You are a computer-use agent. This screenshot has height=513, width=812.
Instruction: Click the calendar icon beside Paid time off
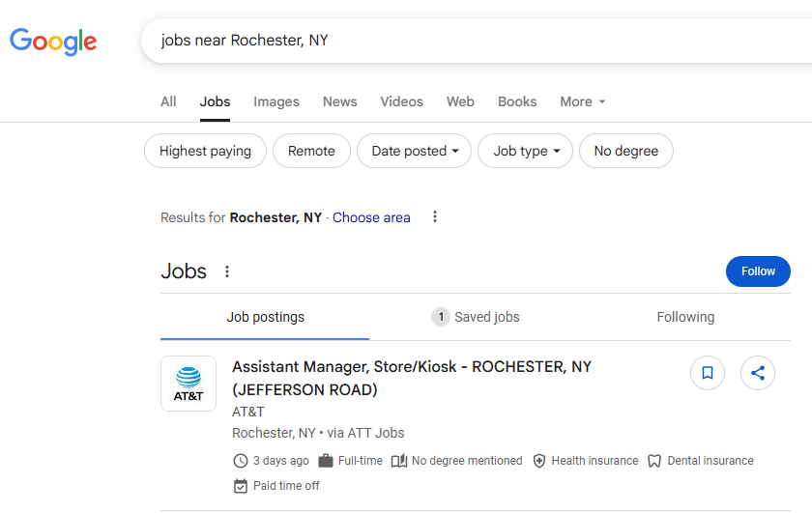tap(241, 486)
